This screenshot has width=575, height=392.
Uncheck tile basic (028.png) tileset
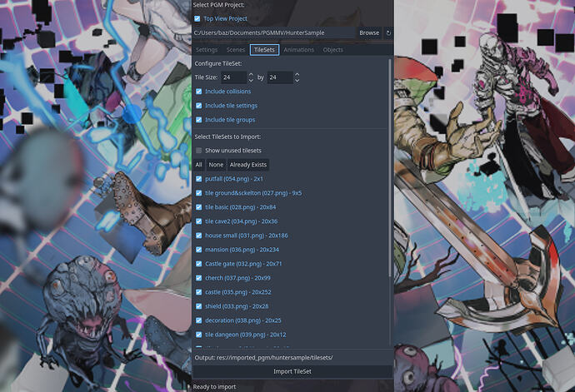(x=199, y=207)
